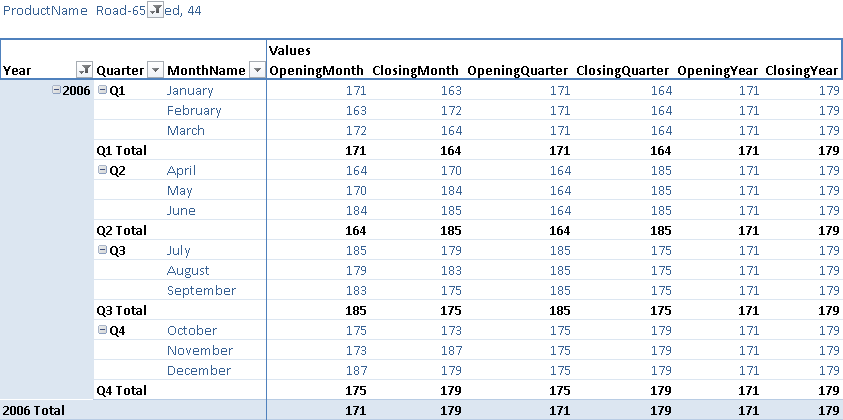Select the May row label

[180, 190]
